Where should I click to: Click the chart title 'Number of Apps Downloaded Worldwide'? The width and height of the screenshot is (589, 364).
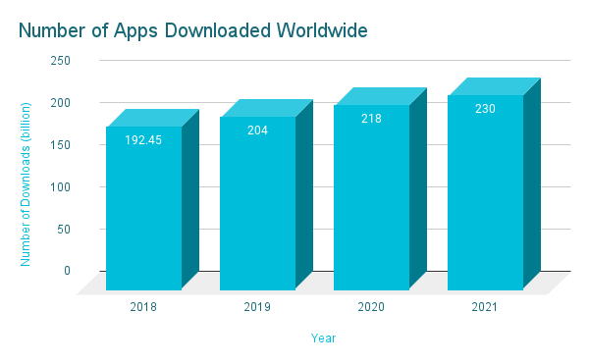193,31
